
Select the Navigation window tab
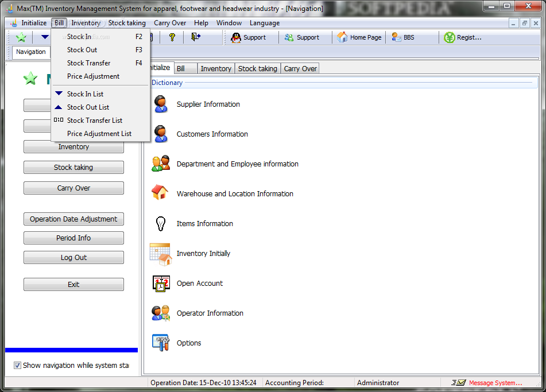click(x=30, y=52)
